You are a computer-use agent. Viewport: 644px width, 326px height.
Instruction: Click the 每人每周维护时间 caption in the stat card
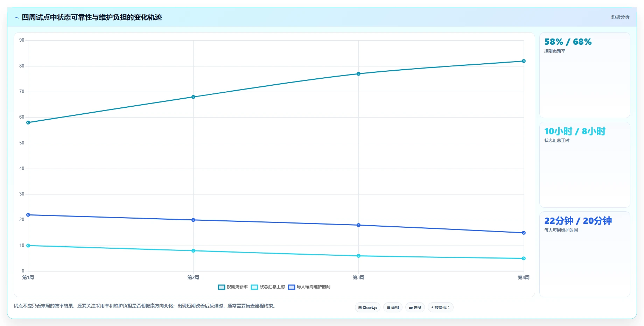561,230
